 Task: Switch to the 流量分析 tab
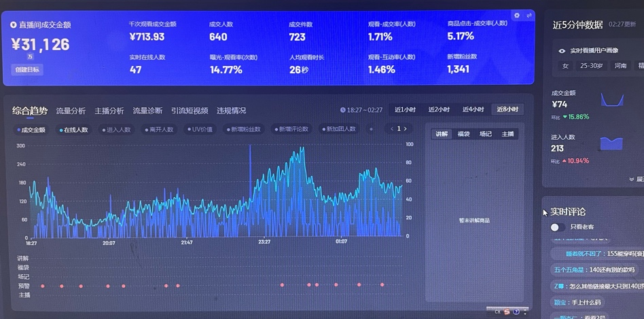(71, 111)
